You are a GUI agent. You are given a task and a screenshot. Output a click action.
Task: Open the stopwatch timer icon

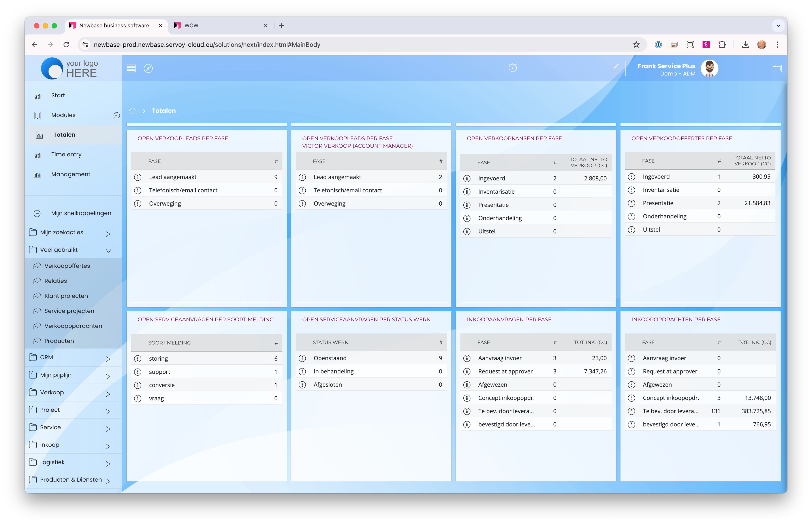click(x=512, y=68)
